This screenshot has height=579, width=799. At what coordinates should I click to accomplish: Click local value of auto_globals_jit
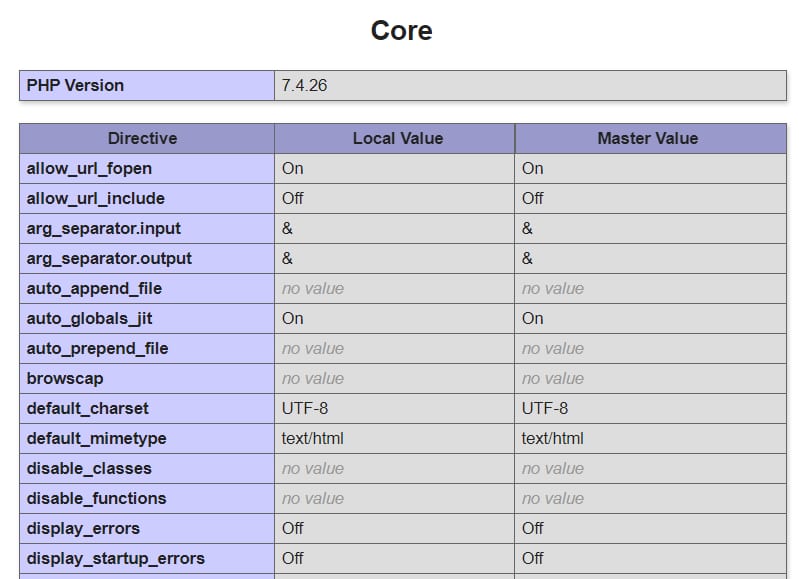click(293, 318)
